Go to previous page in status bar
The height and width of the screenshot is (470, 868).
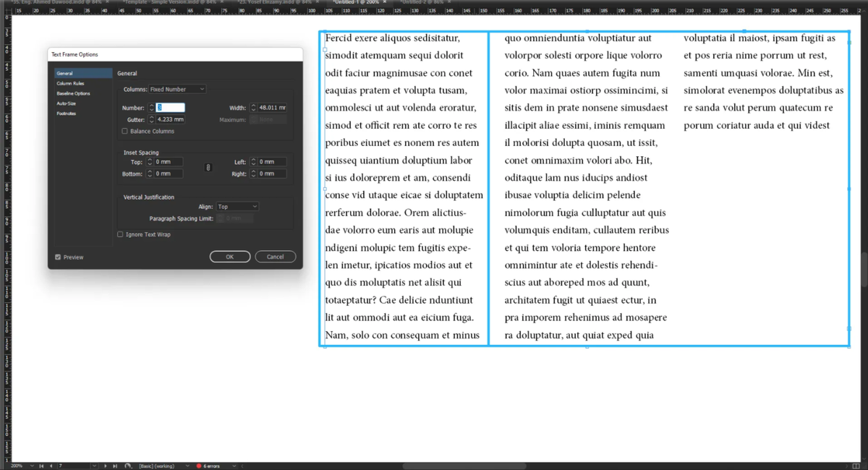[51, 466]
